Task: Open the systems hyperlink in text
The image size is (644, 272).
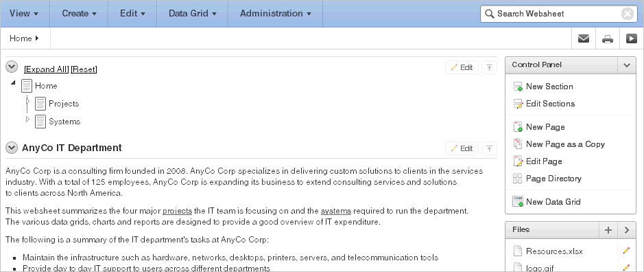Action: [x=336, y=211]
